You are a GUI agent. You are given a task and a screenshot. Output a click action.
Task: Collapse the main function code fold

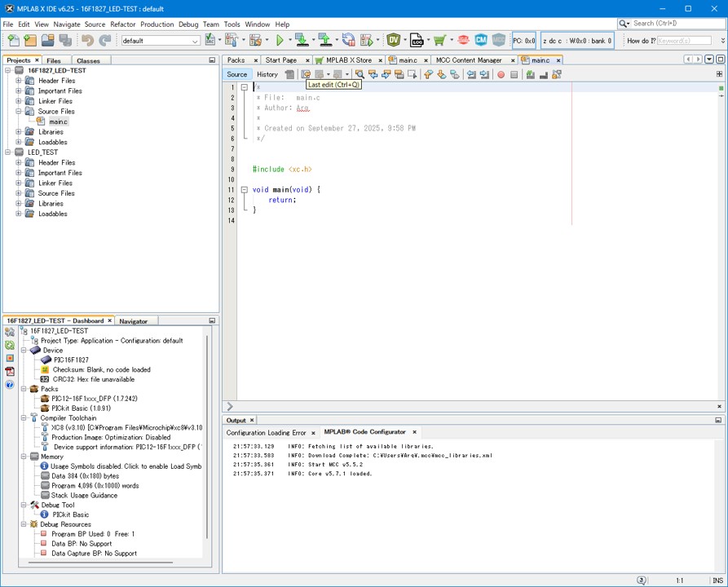click(244, 190)
